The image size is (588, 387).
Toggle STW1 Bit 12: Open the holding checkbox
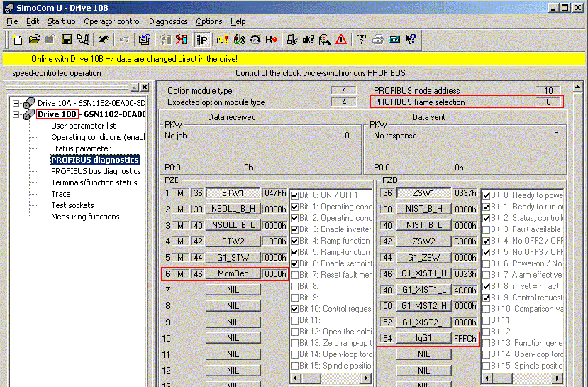click(295, 332)
